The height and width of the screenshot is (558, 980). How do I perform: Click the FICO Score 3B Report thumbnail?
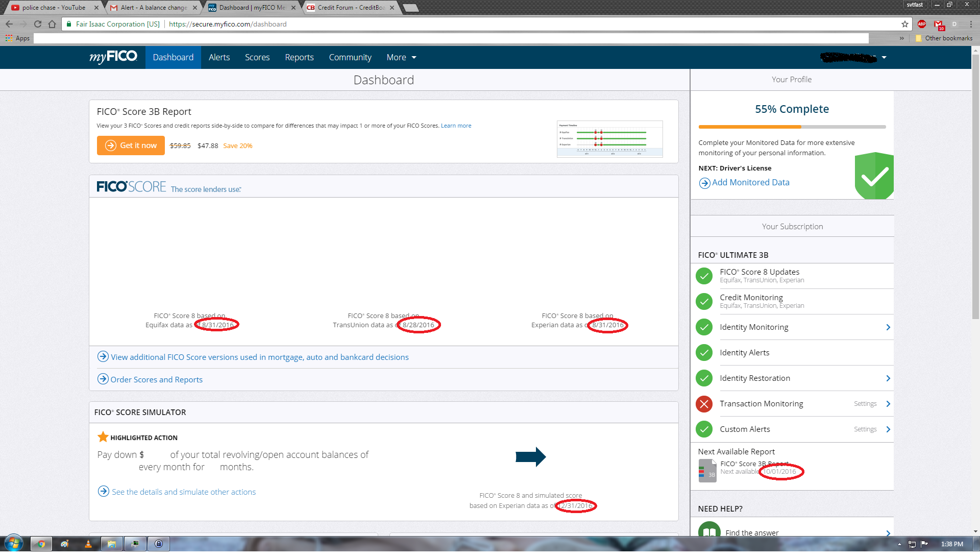pyautogui.click(x=610, y=139)
